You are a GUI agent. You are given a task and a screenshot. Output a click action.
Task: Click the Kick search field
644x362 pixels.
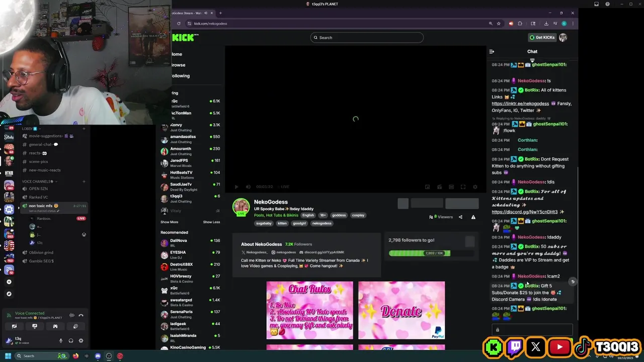click(x=367, y=38)
